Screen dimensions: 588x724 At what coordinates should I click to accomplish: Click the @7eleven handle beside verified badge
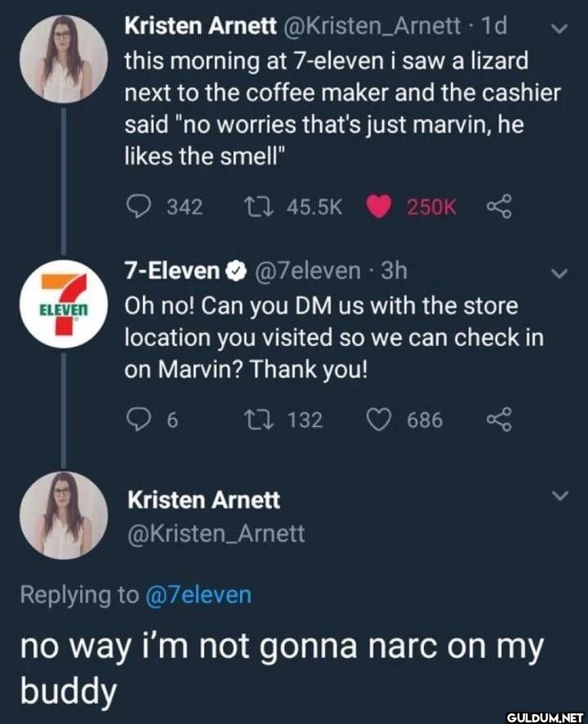(x=307, y=270)
